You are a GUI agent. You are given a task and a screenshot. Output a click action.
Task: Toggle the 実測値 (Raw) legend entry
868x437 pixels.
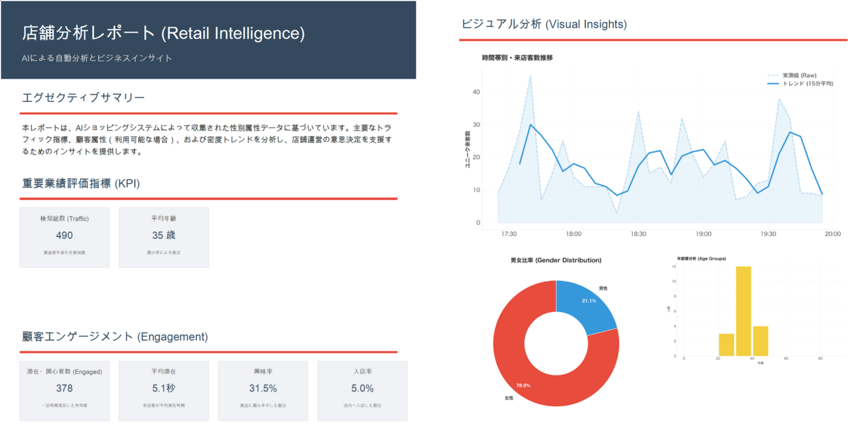tap(799, 75)
